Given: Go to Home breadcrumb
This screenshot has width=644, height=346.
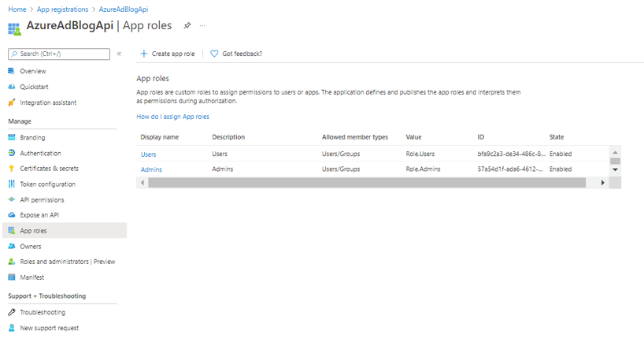Looking at the screenshot, I should pyautogui.click(x=17, y=9).
